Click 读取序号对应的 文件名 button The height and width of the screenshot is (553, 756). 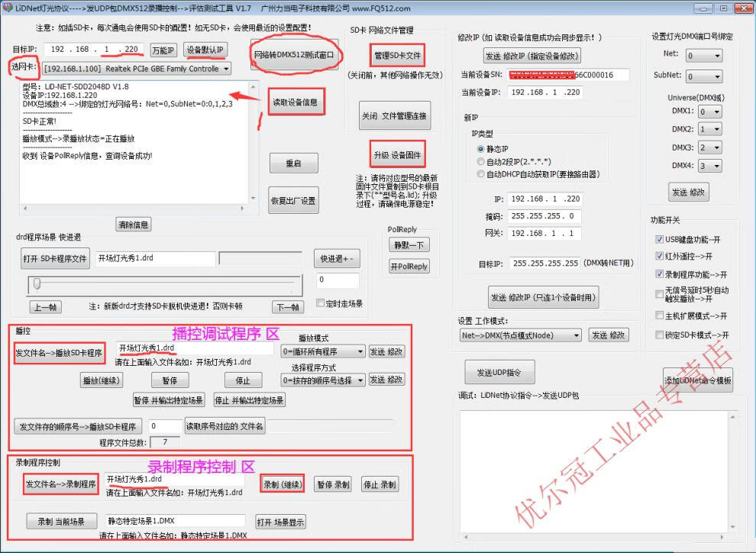tap(225, 426)
